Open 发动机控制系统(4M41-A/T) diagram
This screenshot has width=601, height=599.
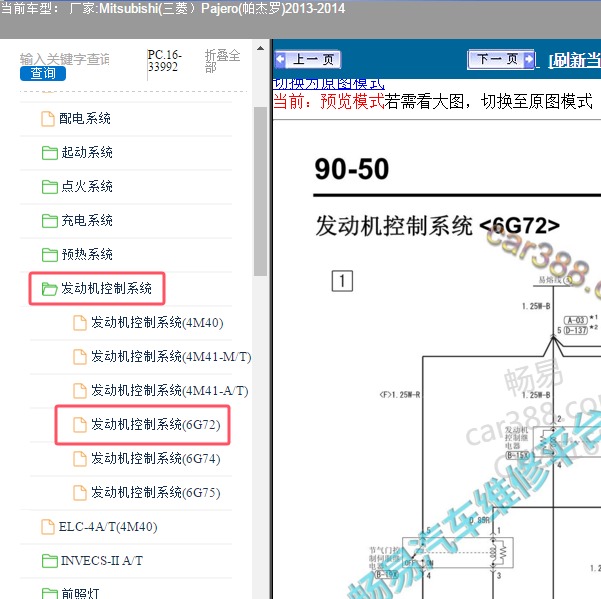point(170,391)
